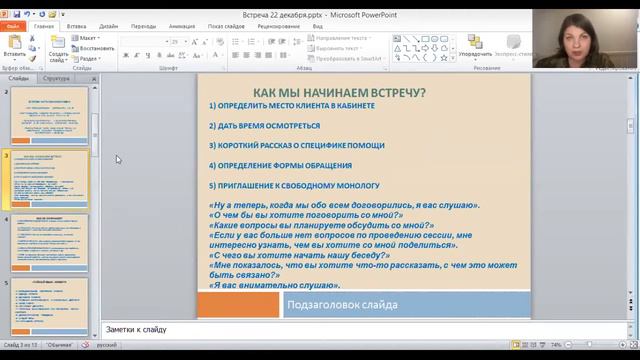This screenshot has height=360, width=640.
Task: Save the presentation from the quick access toolbar
Action: pos(16,14)
